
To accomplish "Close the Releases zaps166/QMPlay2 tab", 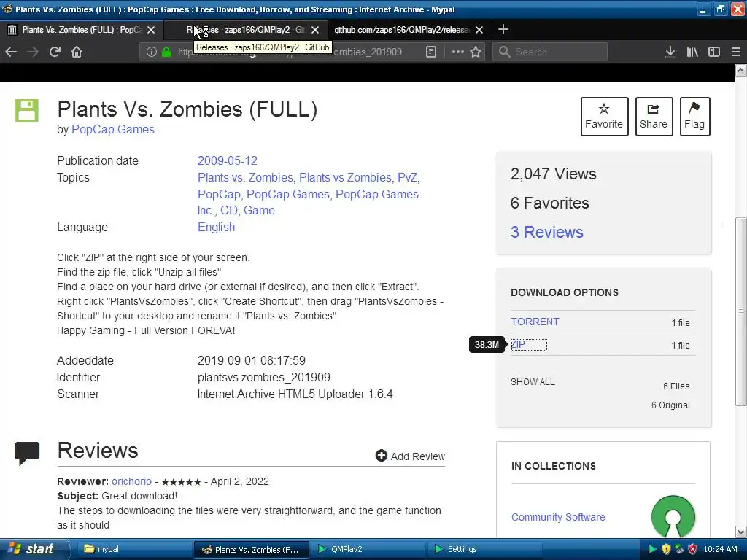I will click(315, 30).
